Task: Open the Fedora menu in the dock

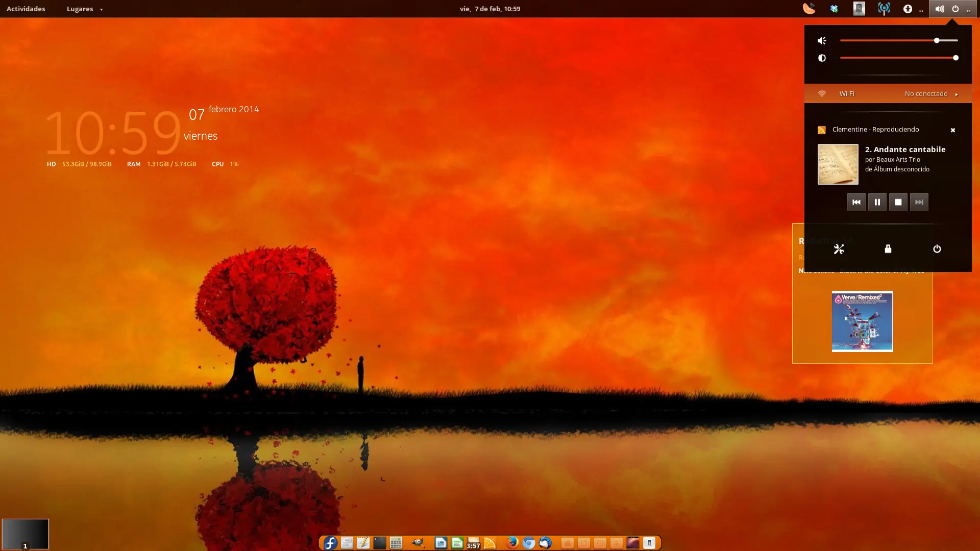Action: 330,543
